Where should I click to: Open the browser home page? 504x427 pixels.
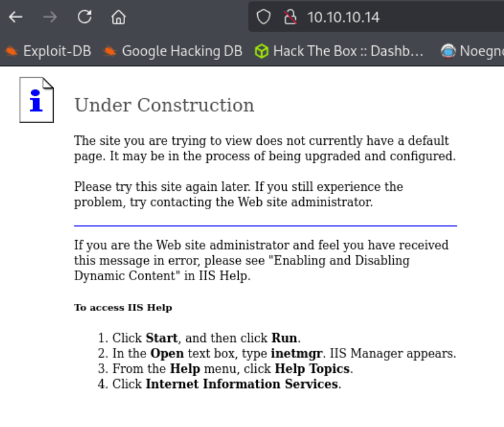click(x=118, y=17)
